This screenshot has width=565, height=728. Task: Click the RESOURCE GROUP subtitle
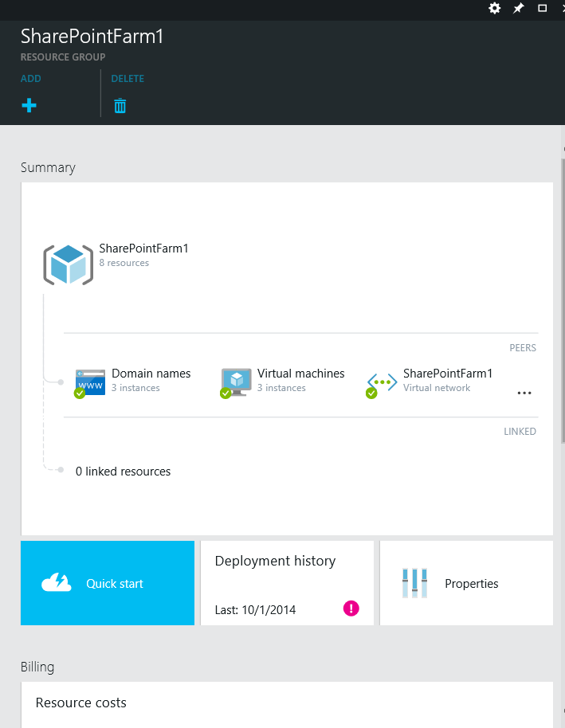[63, 57]
